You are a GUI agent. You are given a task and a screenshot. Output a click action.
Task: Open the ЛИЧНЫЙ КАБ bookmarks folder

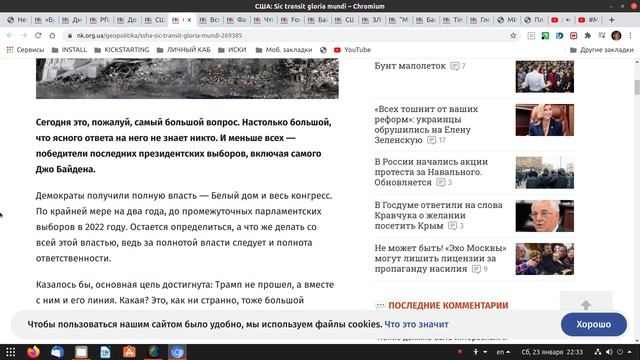(x=184, y=50)
